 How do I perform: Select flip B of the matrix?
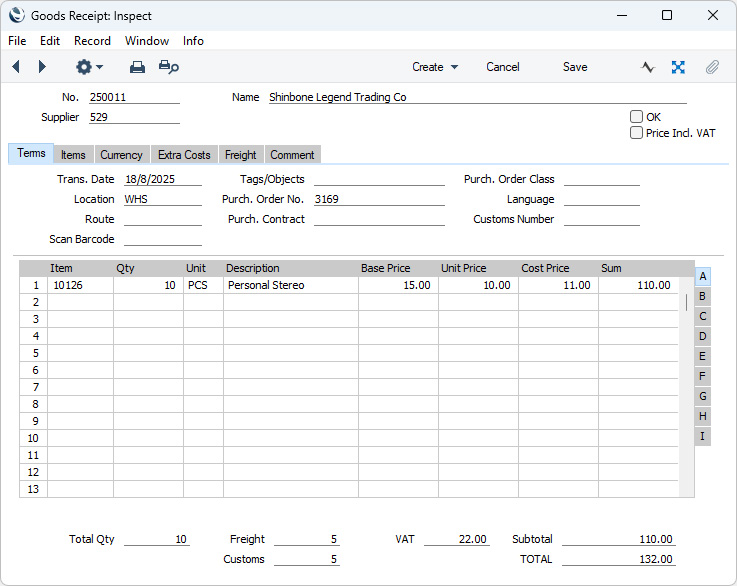point(703,297)
